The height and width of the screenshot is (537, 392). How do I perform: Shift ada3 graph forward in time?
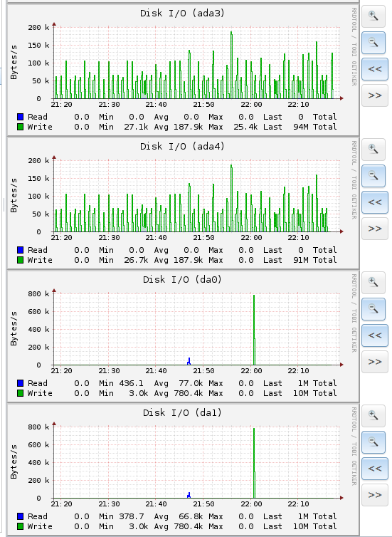click(x=374, y=95)
